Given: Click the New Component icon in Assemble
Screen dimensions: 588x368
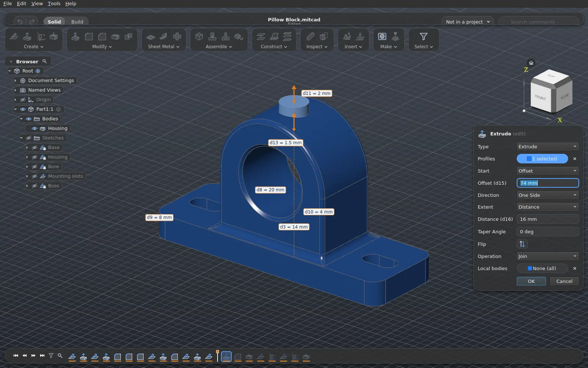Looking at the screenshot, I should click(x=199, y=36).
